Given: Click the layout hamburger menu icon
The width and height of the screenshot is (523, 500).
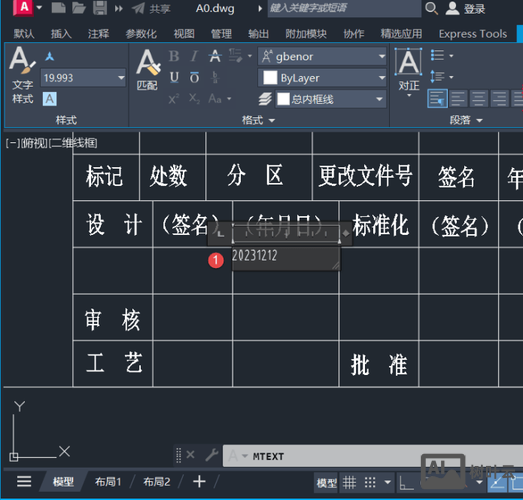Looking at the screenshot, I should (24, 481).
